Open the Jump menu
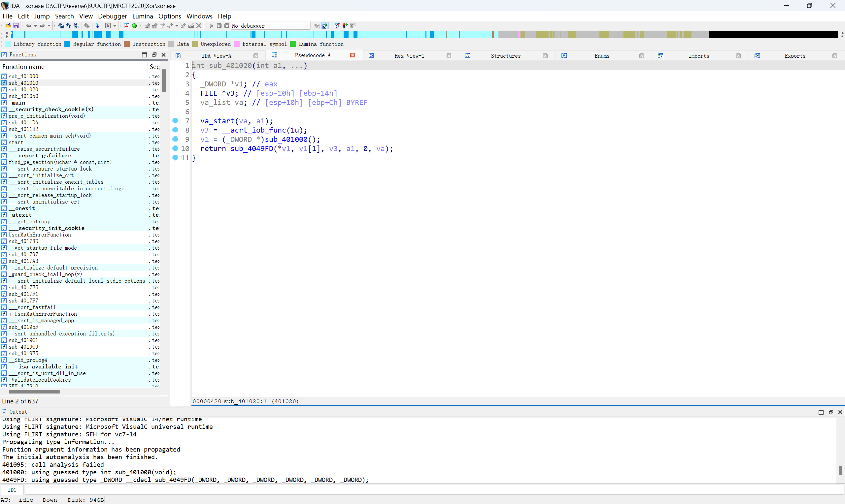 (42, 16)
